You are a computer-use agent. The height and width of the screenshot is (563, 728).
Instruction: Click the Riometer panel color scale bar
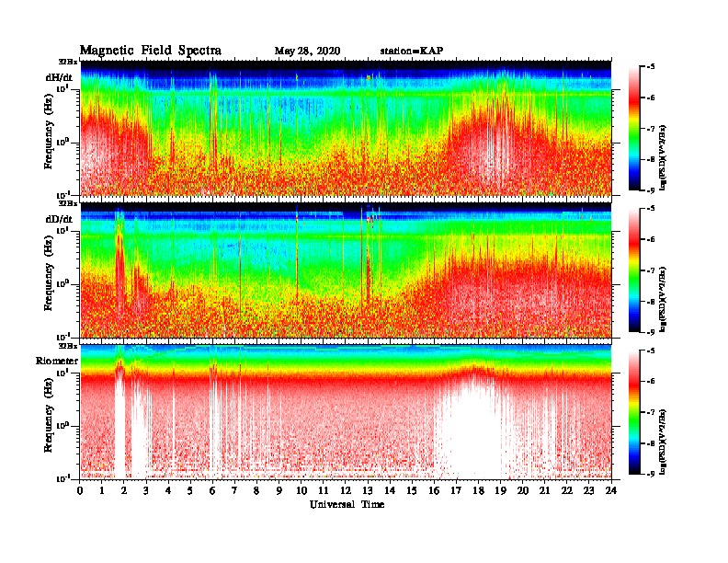click(633, 412)
